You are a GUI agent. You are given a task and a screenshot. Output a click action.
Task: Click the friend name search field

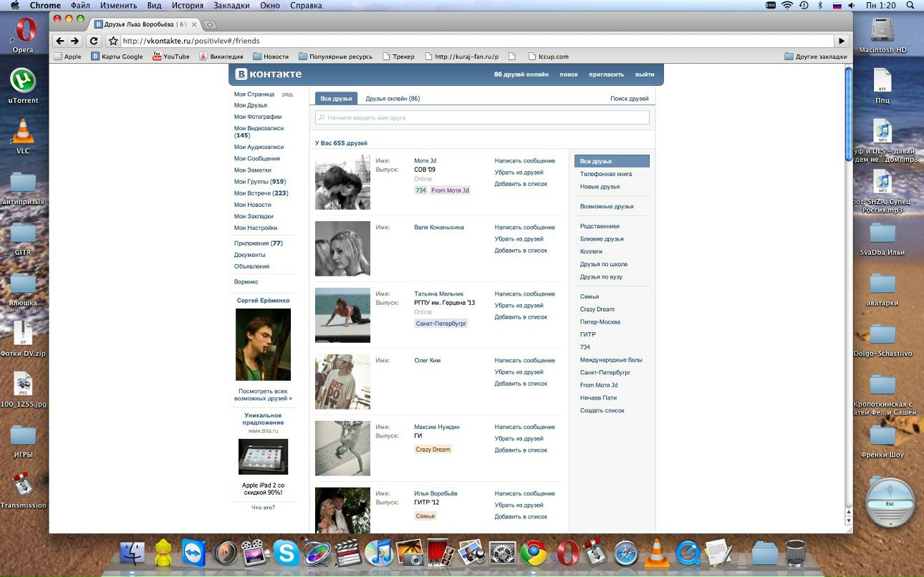click(x=482, y=117)
